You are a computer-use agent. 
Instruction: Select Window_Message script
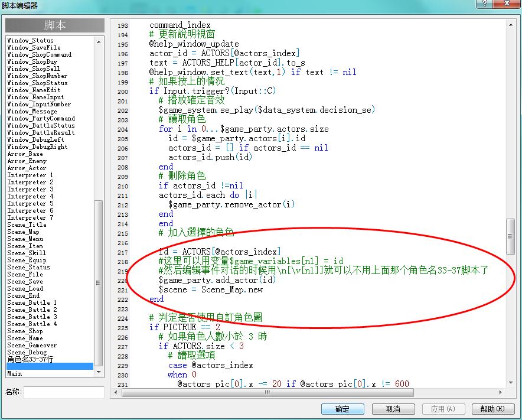click(32, 112)
